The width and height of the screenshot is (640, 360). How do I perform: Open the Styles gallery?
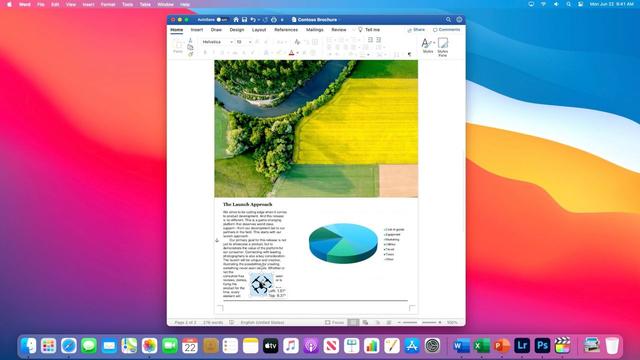pos(427,46)
